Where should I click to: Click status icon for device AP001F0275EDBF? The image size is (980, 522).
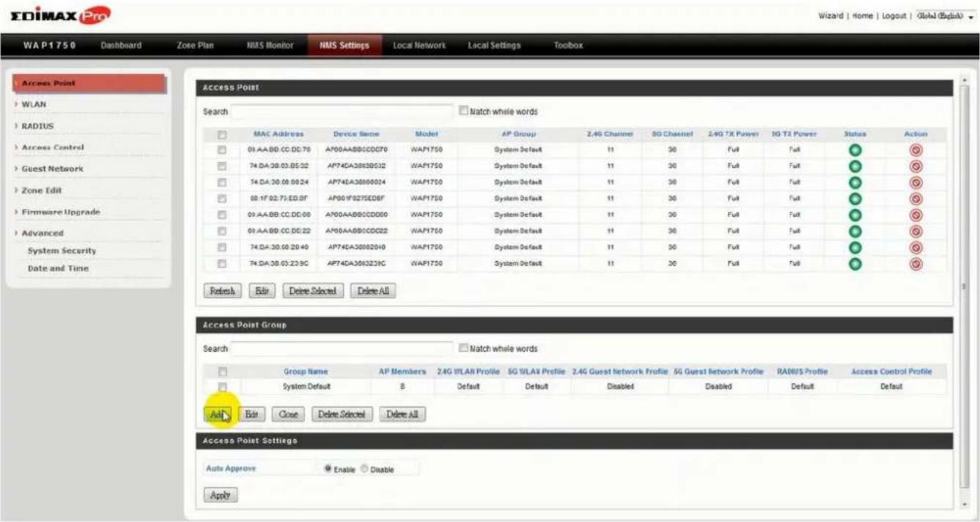[x=855, y=199]
